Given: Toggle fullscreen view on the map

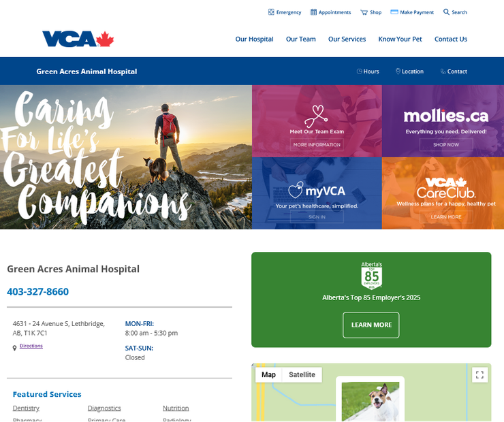Looking at the screenshot, I should click(479, 375).
